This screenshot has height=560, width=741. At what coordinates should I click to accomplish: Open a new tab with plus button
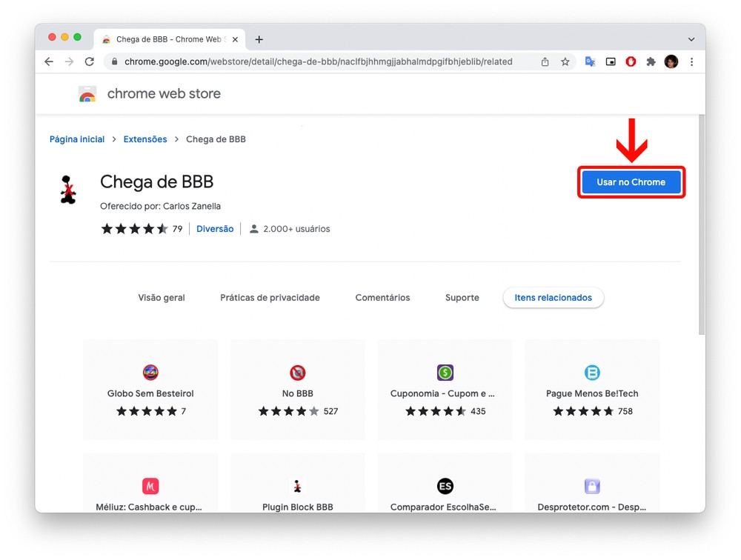click(259, 39)
